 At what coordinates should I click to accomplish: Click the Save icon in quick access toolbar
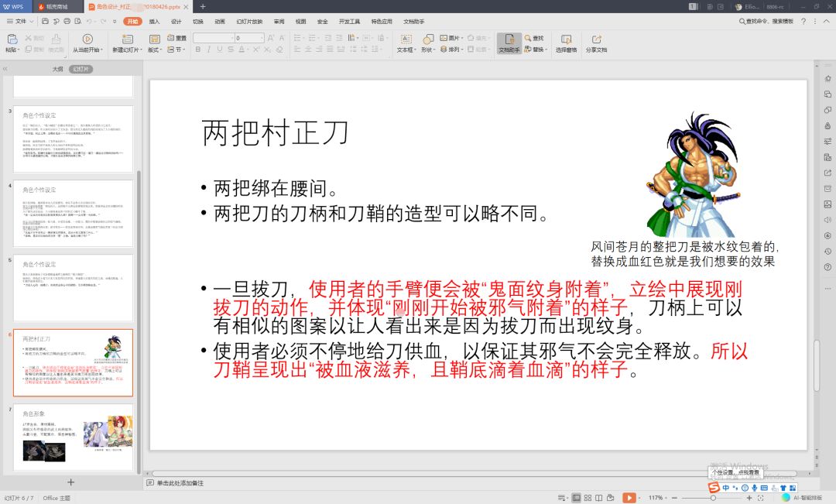(x=45, y=22)
